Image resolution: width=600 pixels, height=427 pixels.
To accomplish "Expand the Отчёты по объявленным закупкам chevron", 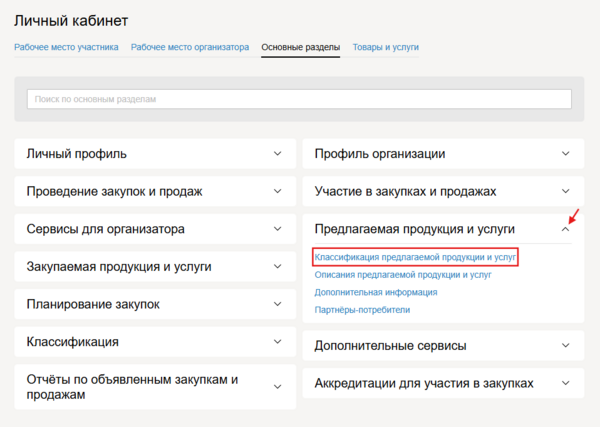I will [278, 387].
